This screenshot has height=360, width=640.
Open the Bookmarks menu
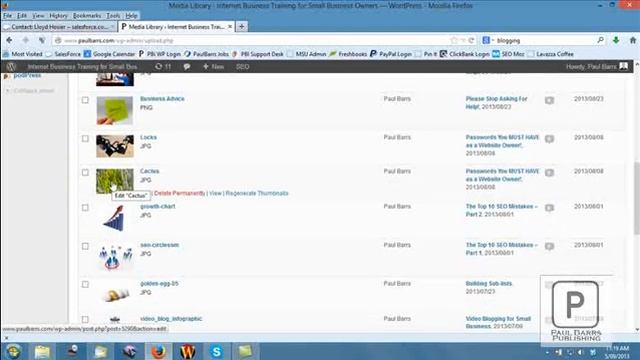pyautogui.click(x=87, y=16)
